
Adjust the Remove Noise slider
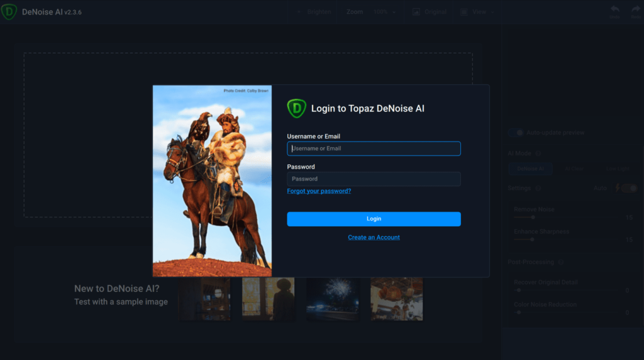(x=533, y=217)
